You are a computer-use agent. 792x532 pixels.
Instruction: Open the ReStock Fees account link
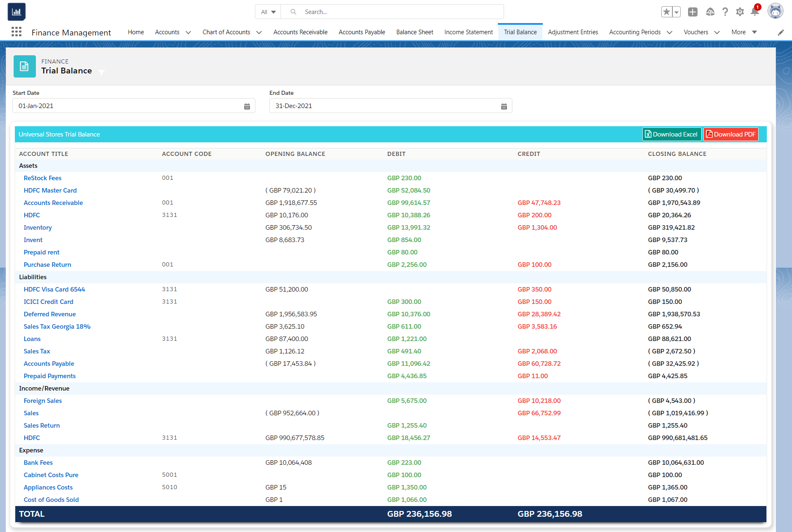(x=42, y=178)
